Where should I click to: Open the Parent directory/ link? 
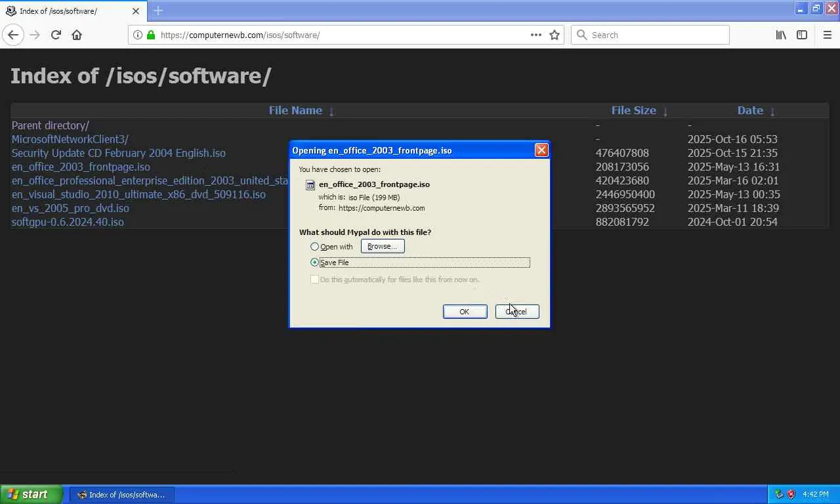[51, 125]
